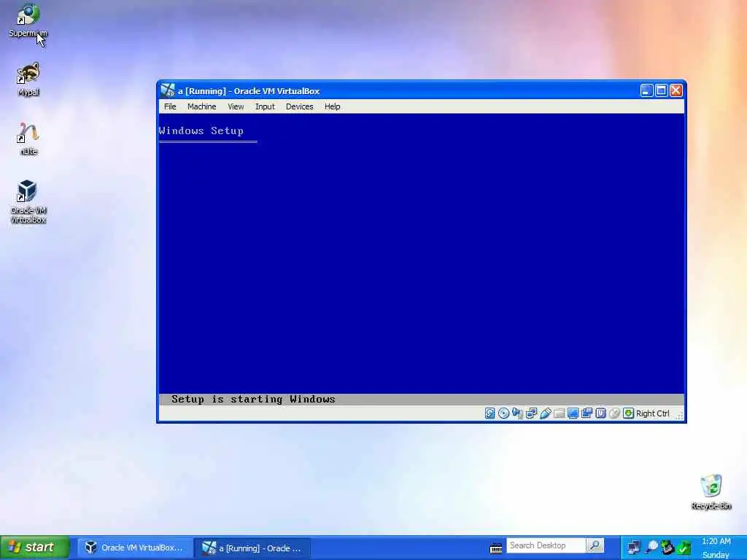Click the audio status icon
747x560 pixels.
pyautogui.click(x=517, y=413)
